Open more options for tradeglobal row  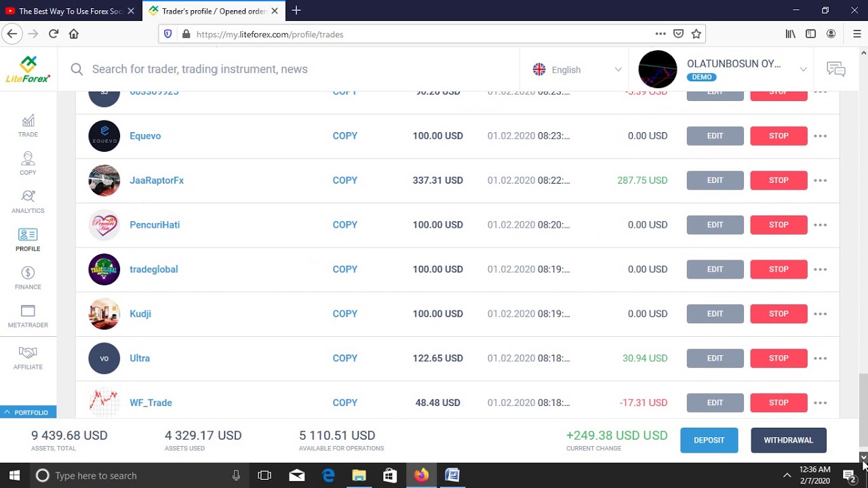(821, 269)
